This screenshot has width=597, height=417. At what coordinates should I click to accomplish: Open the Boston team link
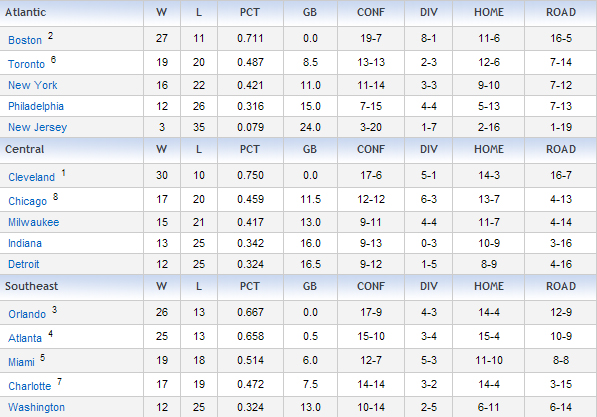point(25,40)
